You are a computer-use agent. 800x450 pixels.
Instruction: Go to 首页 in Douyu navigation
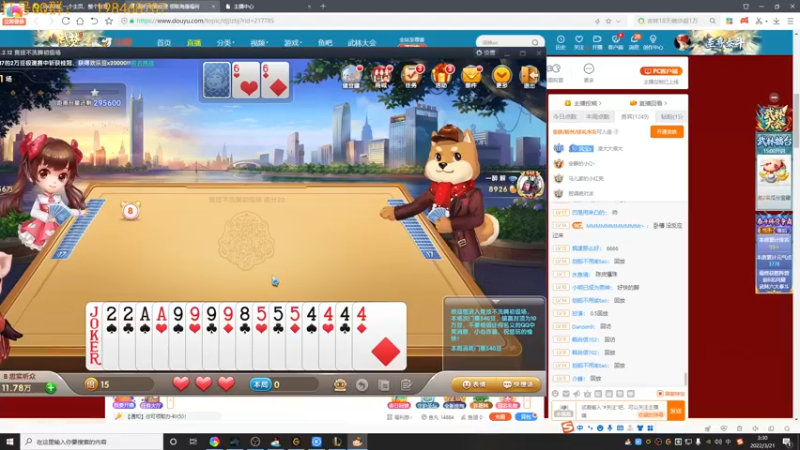coord(164,43)
